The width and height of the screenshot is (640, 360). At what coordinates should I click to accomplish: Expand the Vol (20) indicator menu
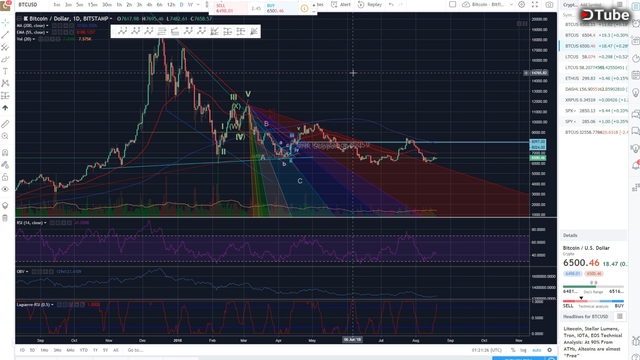[x=33, y=39]
